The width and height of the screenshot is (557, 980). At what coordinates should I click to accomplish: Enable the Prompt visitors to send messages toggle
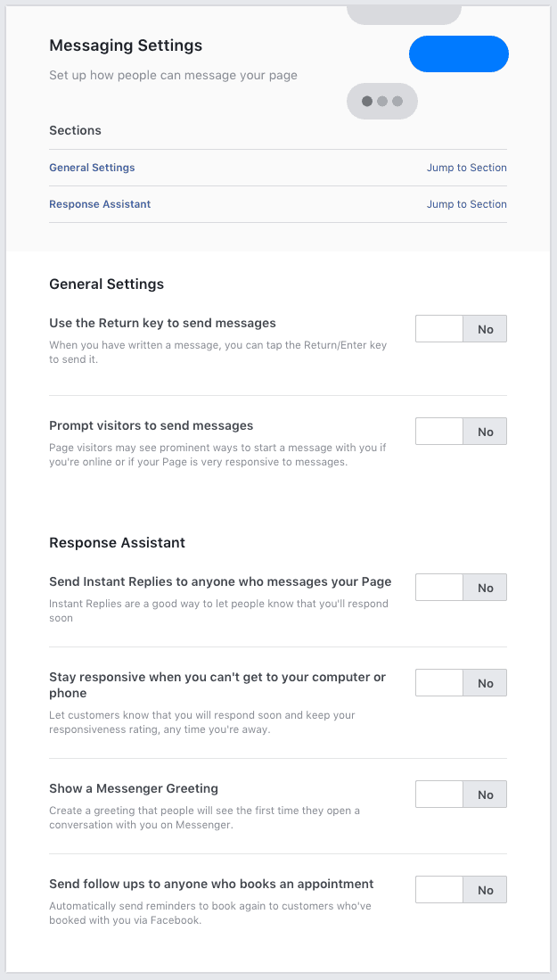coord(461,432)
